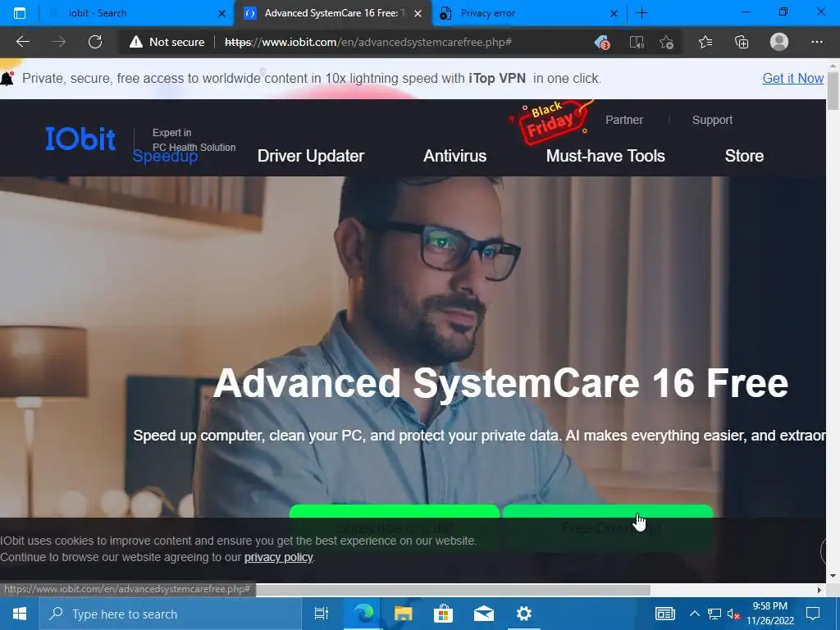Click the scroll down arrow of vertical scrollbar
This screenshot has height=630, width=840.
833,576
